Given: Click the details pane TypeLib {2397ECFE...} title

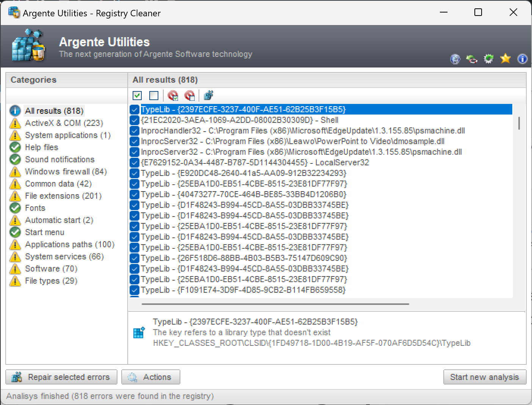Looking at the screenshot, I should (255, 322).
